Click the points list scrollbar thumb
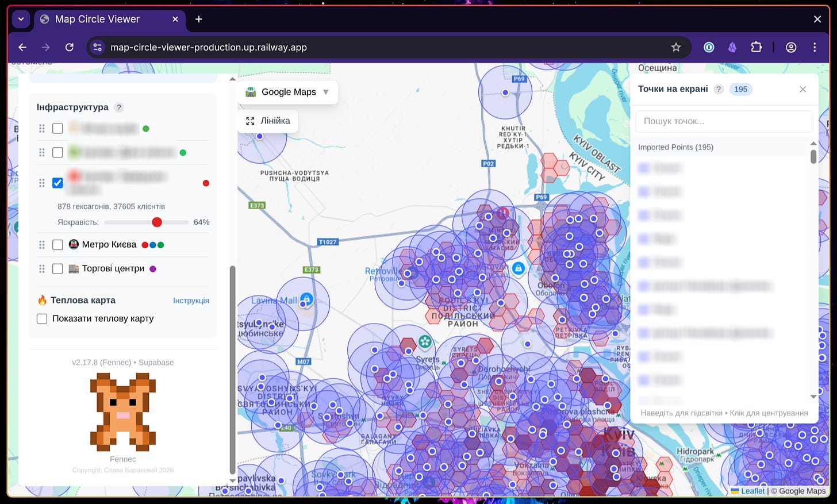 pos(813,156)
